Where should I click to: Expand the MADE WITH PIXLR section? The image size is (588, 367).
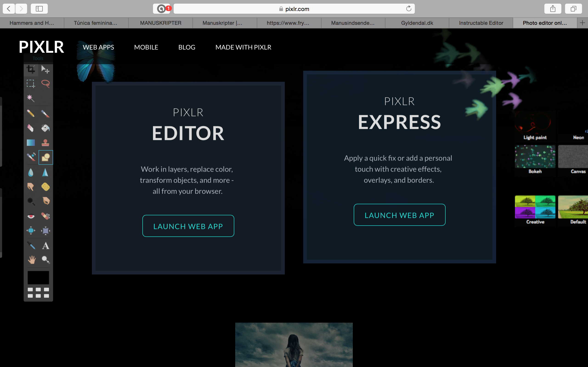click(x=243, y=47)
